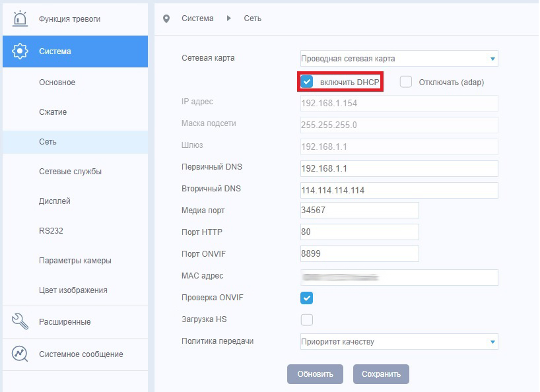540x392 pixels.
Task: Click the location pin breadcrumb icon
Action: click(166, 18)
